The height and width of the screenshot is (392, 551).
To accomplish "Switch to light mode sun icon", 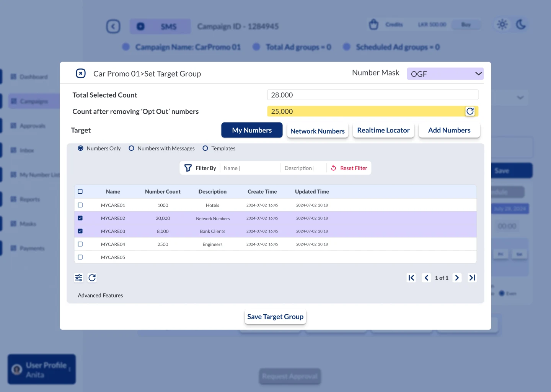I will [x=502, y=24].
